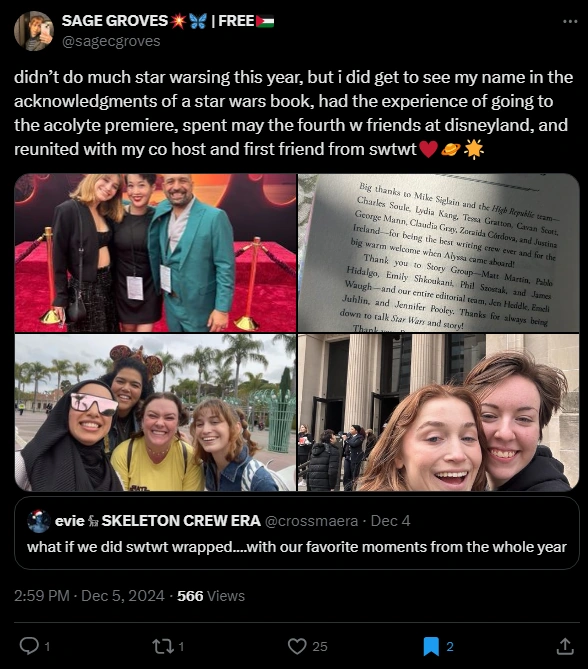This screenshot has width=588, height=669.
Task: View the 566 Views analytics
Action: [211, 596]
